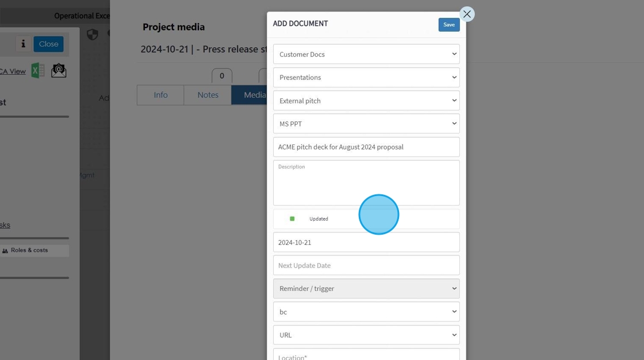The height and width of the screenshot is (360, 644).
Task: Open the External pitch dropdown
Action: pyautogui.click(x=366, y=101)
